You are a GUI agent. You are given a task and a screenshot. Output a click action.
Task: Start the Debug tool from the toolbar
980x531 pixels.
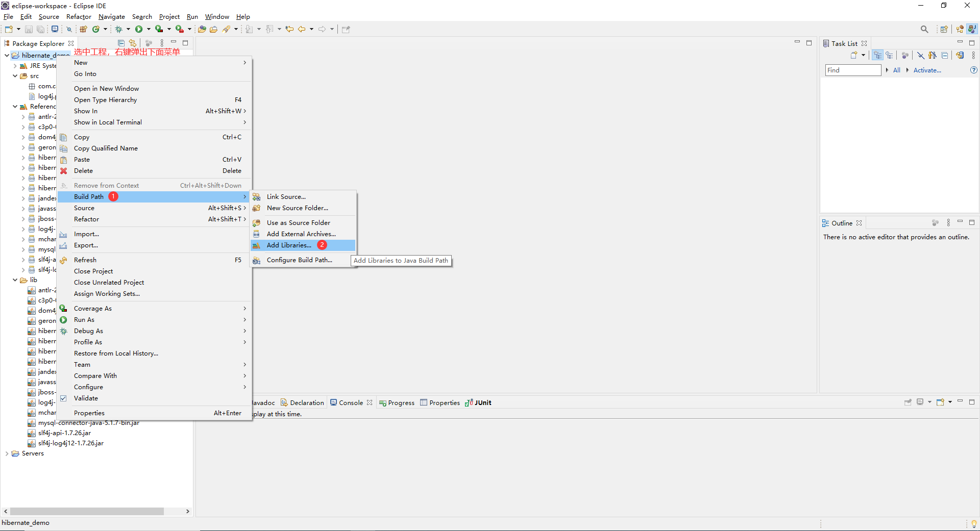[x=120, y=29]
